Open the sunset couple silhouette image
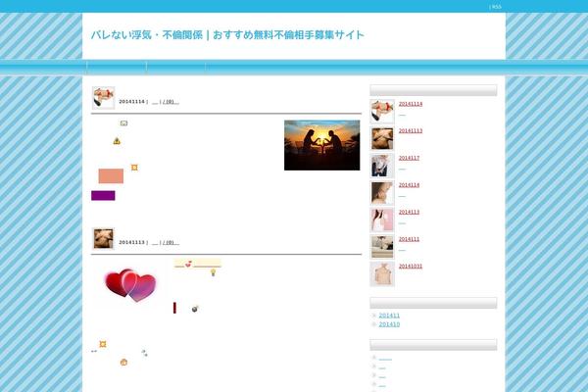Screen dimensions: 588x392 pos(321,145)
